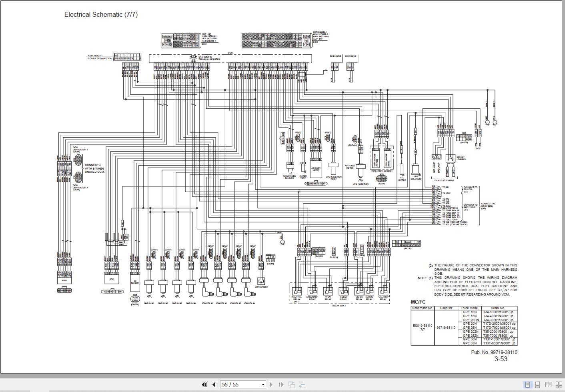Rotate the page counterclockwise

pos(292,384)
